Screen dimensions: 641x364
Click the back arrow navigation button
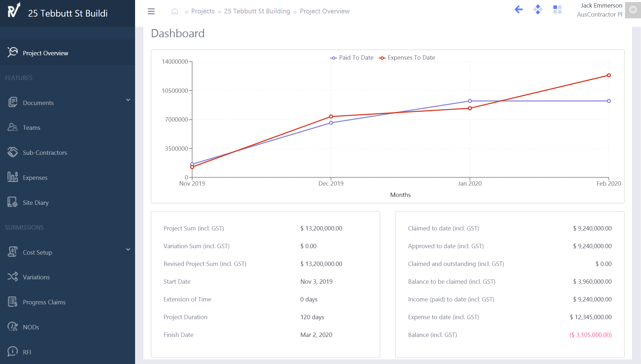(519, 10)
